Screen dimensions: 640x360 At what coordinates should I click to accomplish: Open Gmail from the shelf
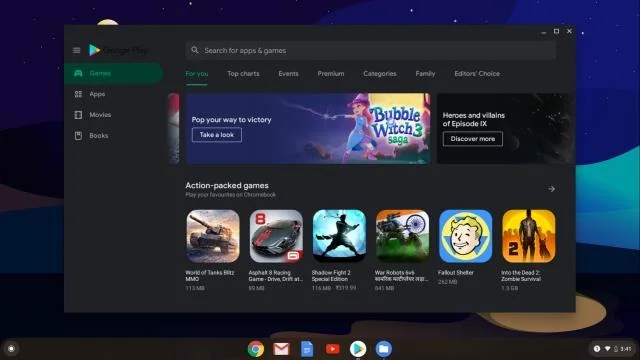point(281,349)
